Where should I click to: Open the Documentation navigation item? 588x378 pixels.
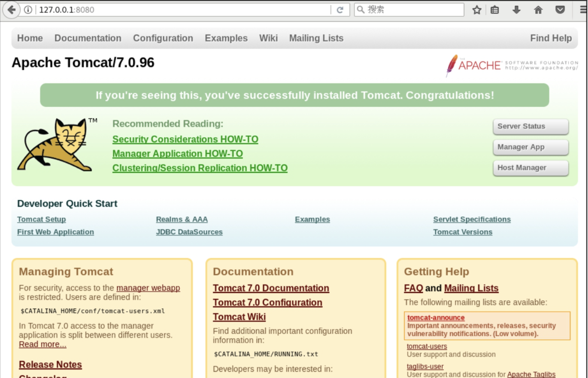pos(88,38)
